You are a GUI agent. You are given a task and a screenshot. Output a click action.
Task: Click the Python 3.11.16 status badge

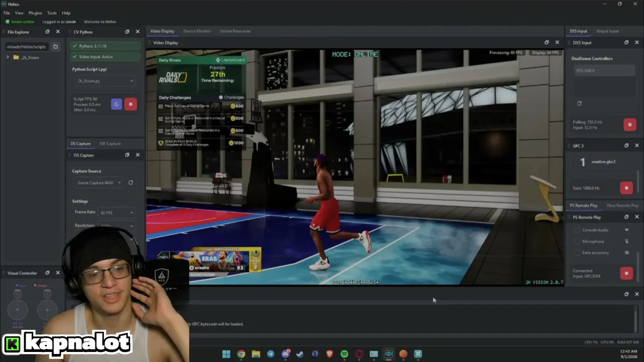[106, 46]
